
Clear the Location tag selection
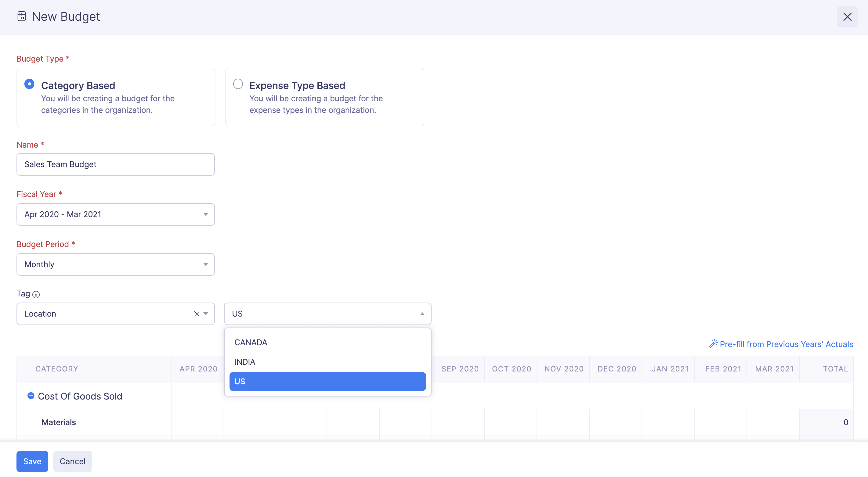click(197, 314)
